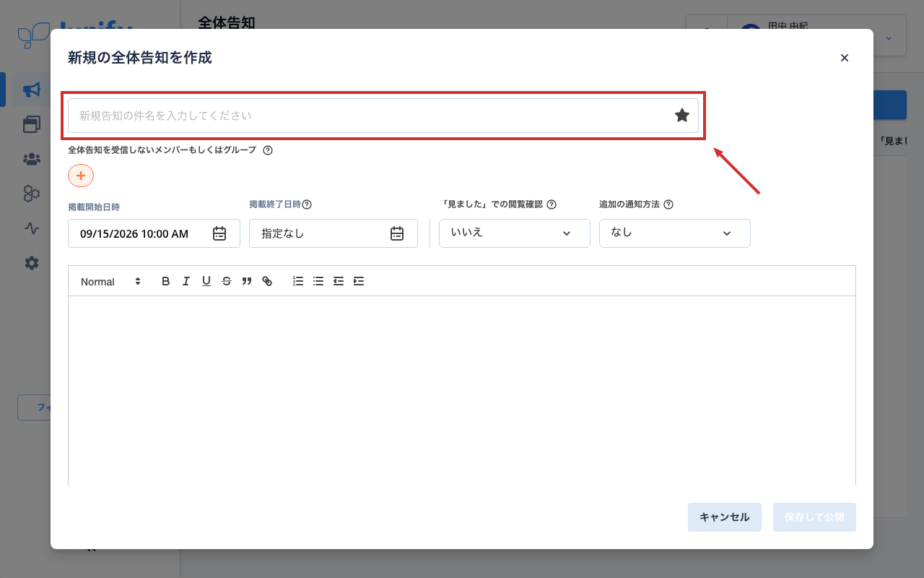Decrease indent in the editor

[339, 281]
